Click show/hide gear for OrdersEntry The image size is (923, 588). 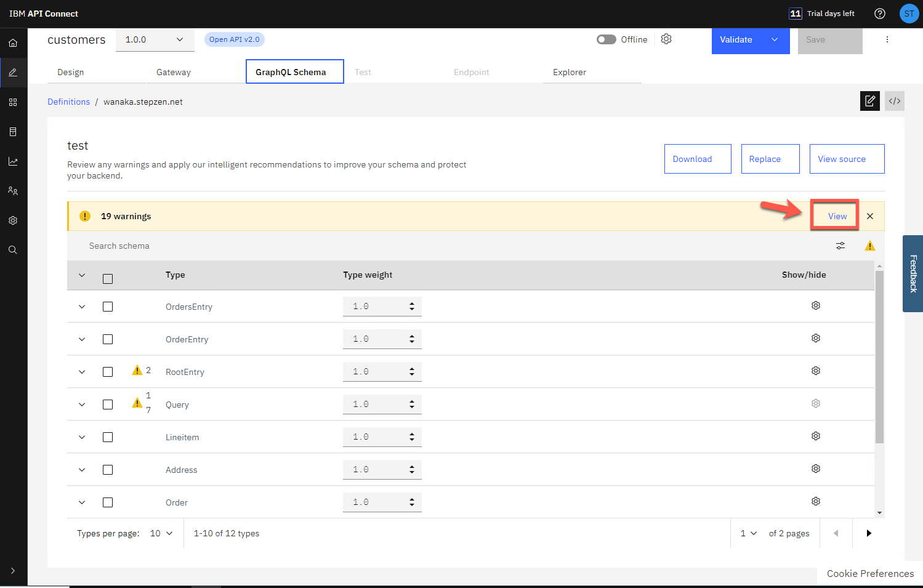click(x=815, y=306)
